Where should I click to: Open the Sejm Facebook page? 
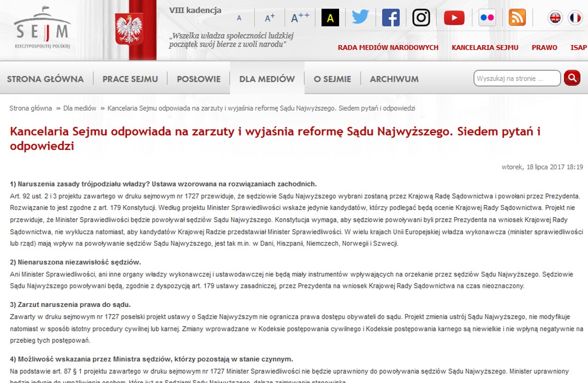(391, 18)
